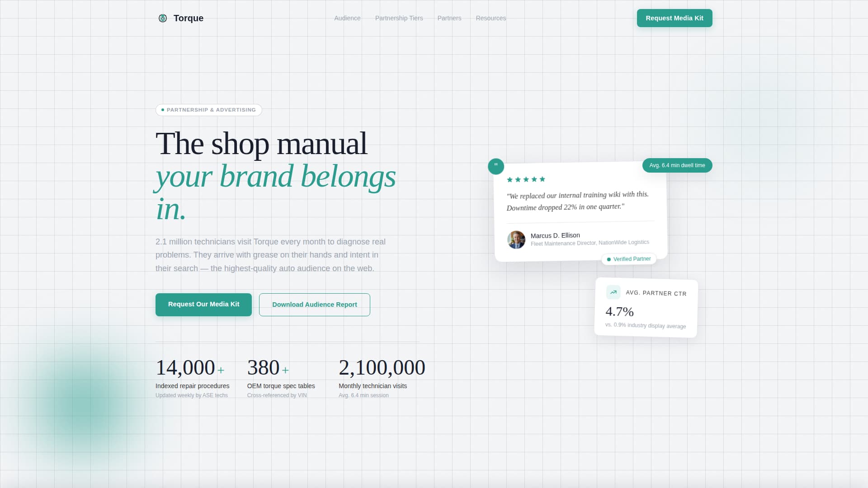Click the Torque brand name
868x488 pixels.
[189, 18]
